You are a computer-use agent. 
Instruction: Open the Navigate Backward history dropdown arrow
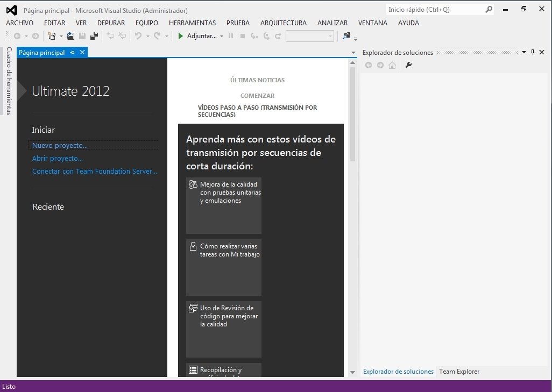coord(26,36)
